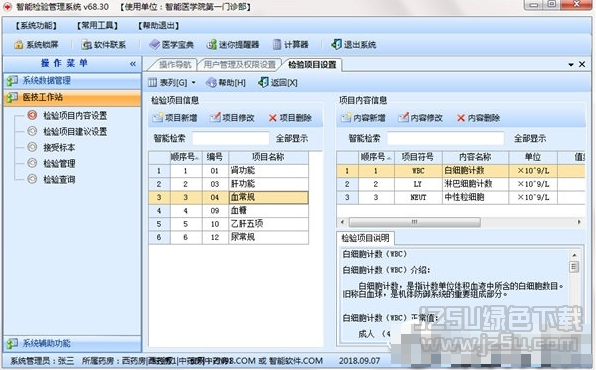Select the 淋巴细胞计数 content row
Image resolution: width=596 pixels, height=370 pixels.
[461, 184]
